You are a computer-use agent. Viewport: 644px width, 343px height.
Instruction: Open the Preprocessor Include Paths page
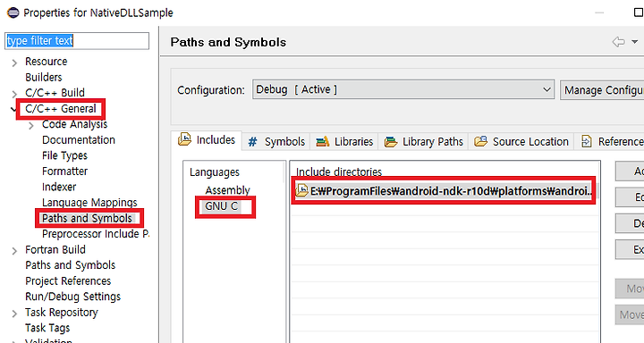coord(96,234)
